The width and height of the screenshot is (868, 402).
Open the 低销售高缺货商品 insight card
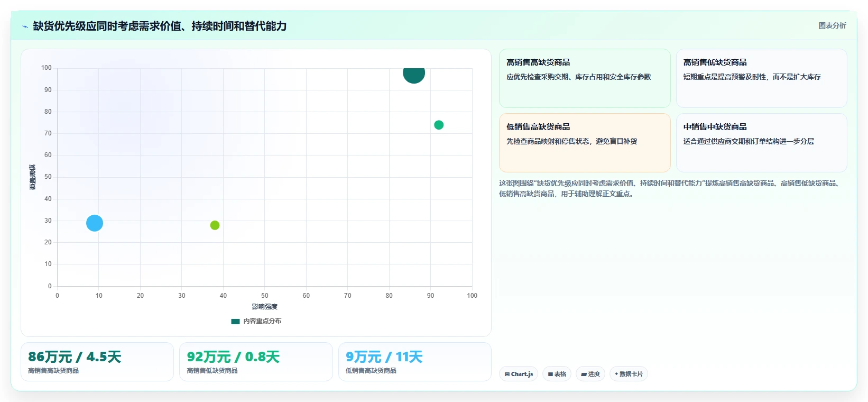[585, 143]
